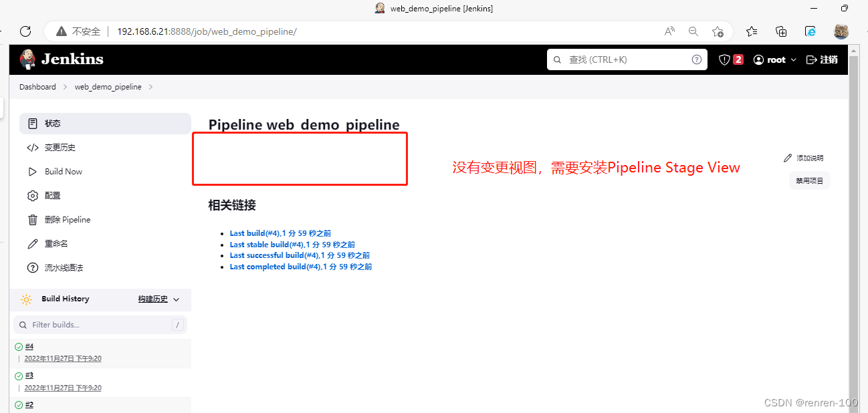The image size is (868, 413).
Task: Expand Dashboard breadcrumb chevron
Action: point(65,87)
